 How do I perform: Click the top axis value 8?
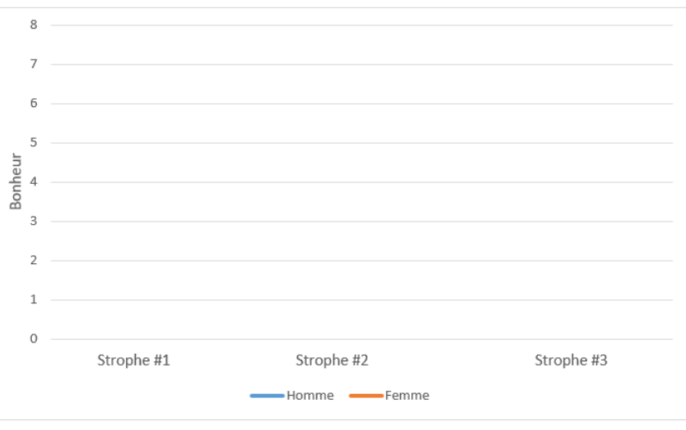33,25
